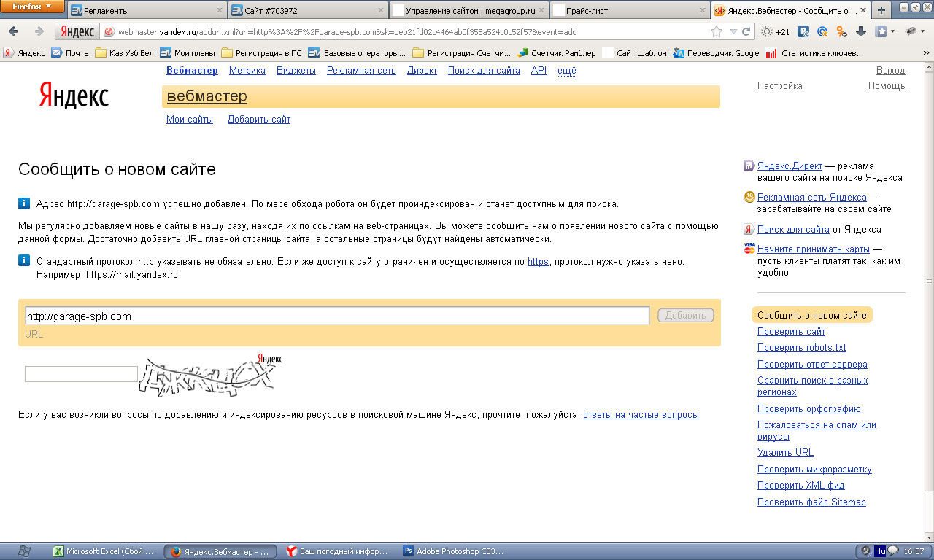Open ответы на частые вопросы link
Screen dimensions: 934x560
(641, 414)
